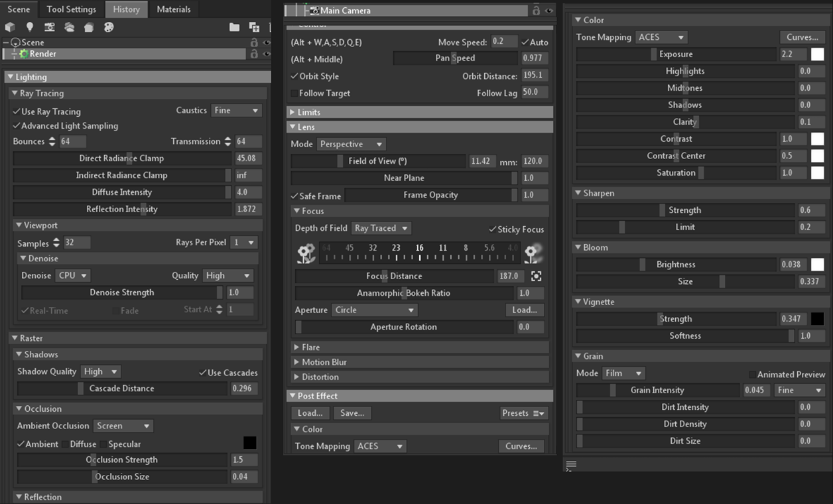Click the Orbit Distance value field
This screenshot has width=833, height=504.
[x=535, y=76]
